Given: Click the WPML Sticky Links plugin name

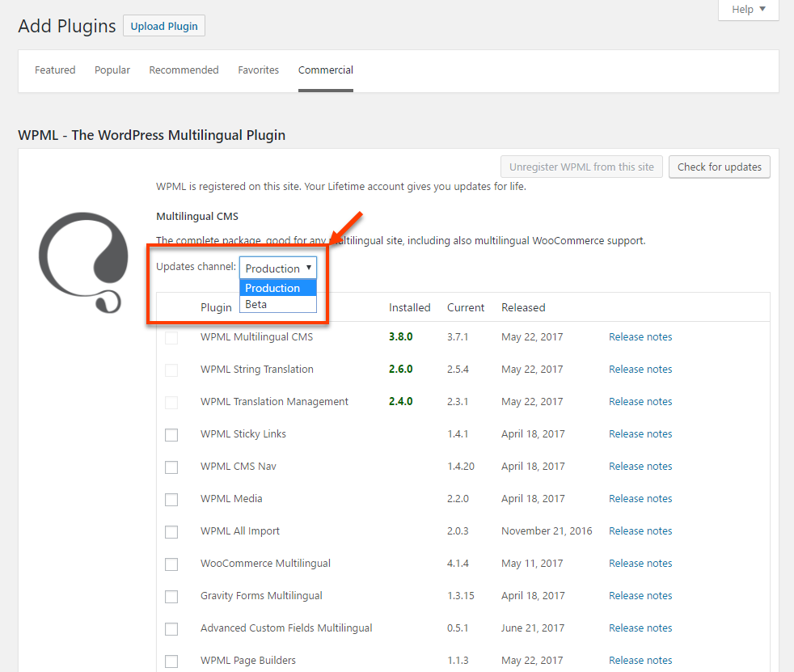Looking at the screenshot, I should (243, 434).
